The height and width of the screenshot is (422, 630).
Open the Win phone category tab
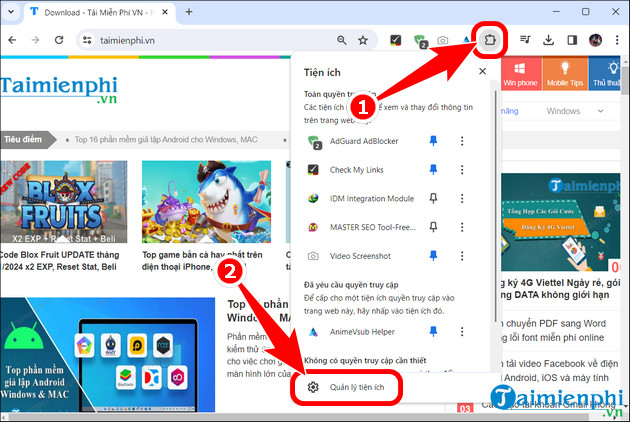521,73
